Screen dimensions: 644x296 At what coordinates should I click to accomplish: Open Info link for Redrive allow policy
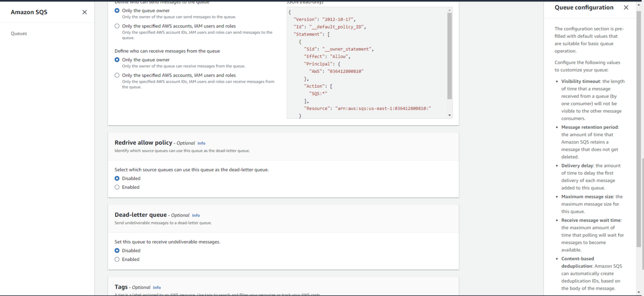[201, 143]
